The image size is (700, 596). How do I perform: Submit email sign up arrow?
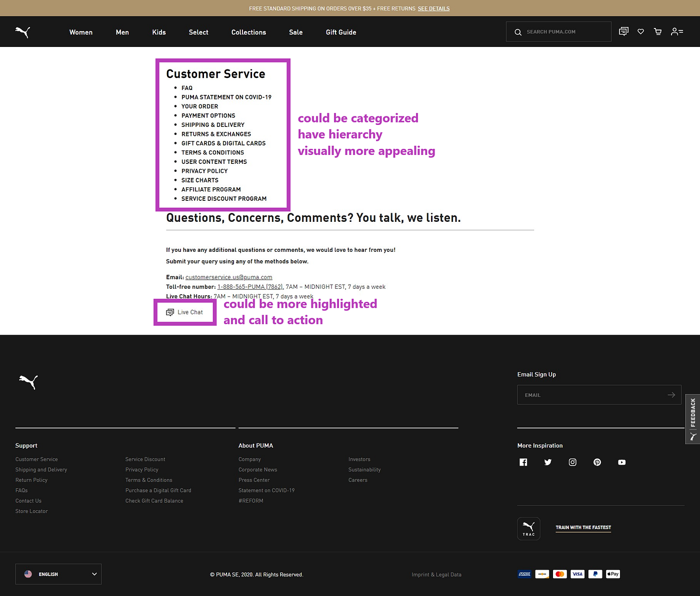671,395
